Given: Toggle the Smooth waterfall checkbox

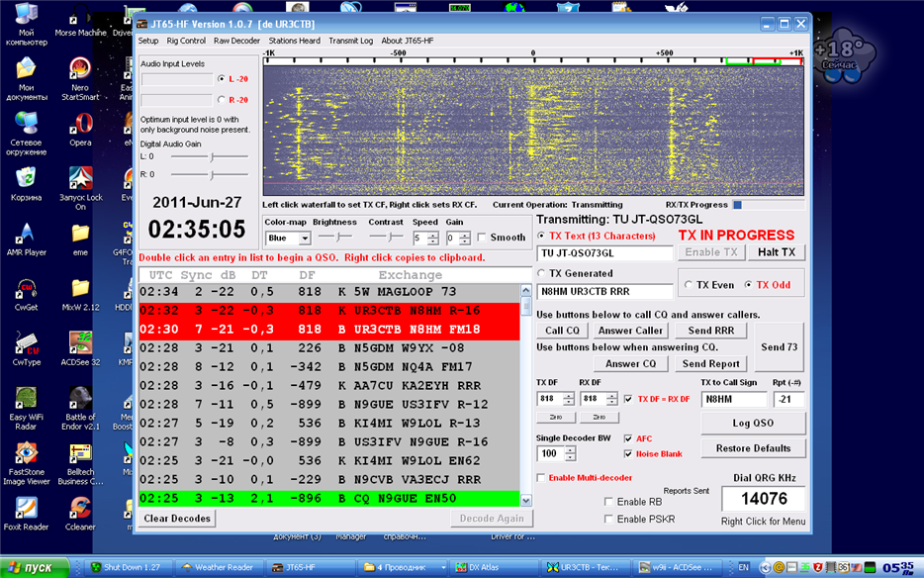Looking at the screenshot, I should point(482,238).
